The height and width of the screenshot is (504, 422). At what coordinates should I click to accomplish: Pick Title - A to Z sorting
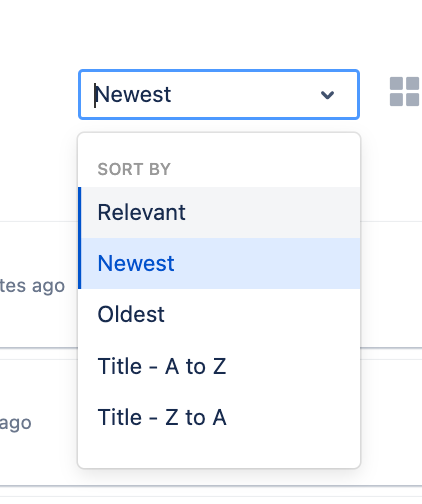point(219,366)
